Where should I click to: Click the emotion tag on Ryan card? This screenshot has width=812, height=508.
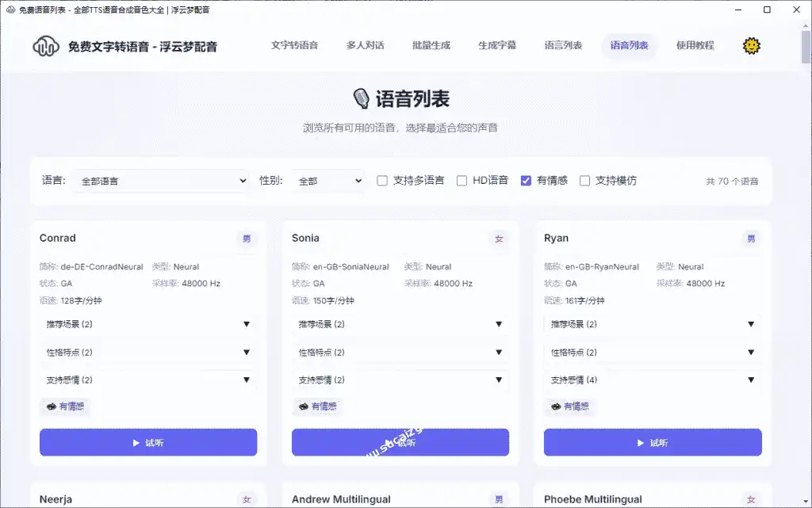coord(569,407)
